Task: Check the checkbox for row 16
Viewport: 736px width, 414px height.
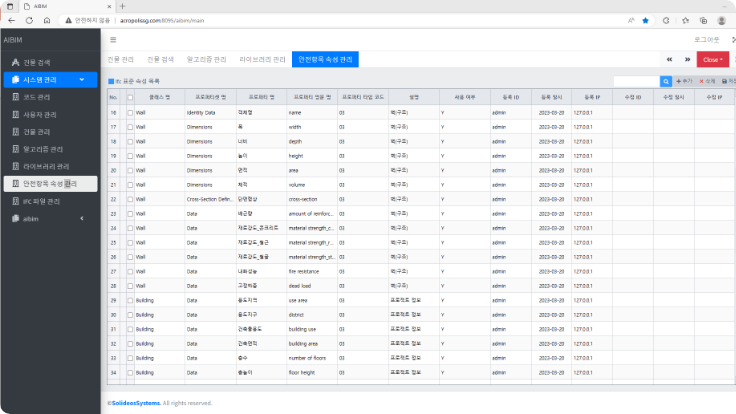Action: [x=128, y=113]
